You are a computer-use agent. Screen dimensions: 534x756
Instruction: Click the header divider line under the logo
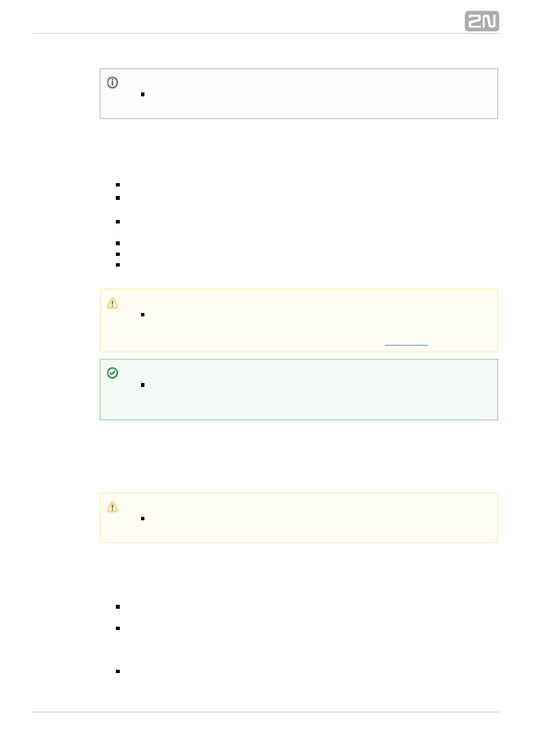[x=266, y=34]
